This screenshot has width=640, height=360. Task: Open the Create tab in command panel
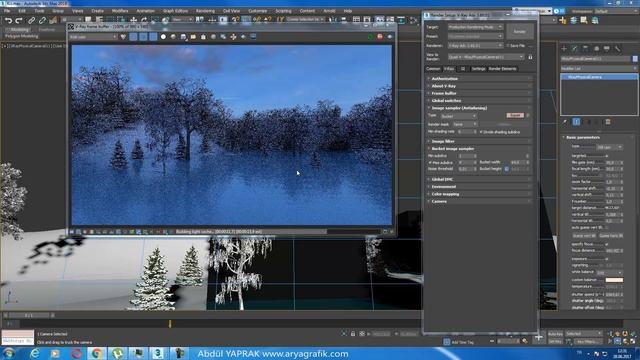[x=564, y=49]
